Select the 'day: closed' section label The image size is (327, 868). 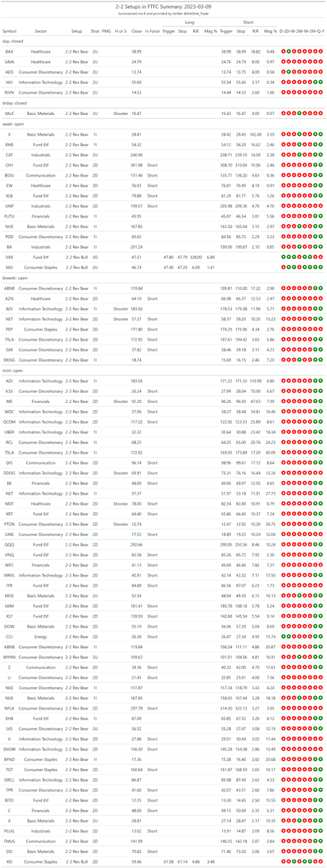tap(14, 42)
